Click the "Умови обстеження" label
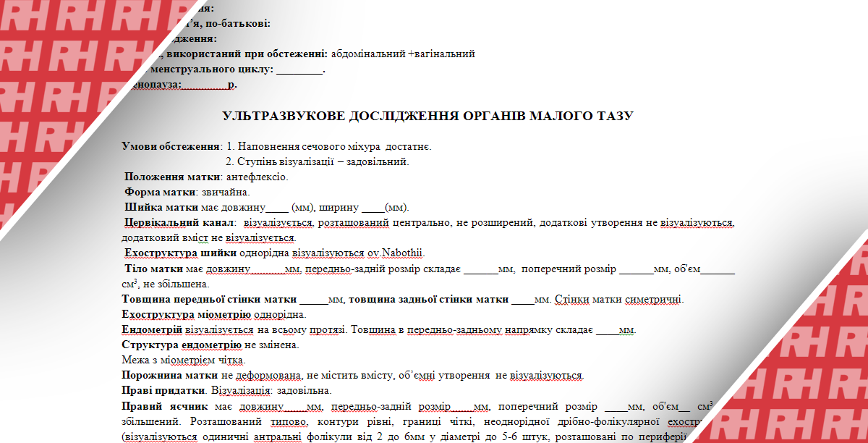Viewport: 868px width, 443px height. [171, 146]
